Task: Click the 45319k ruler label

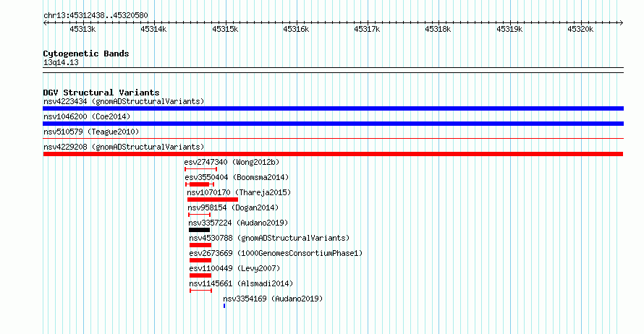Action: [x=509, y=29]
